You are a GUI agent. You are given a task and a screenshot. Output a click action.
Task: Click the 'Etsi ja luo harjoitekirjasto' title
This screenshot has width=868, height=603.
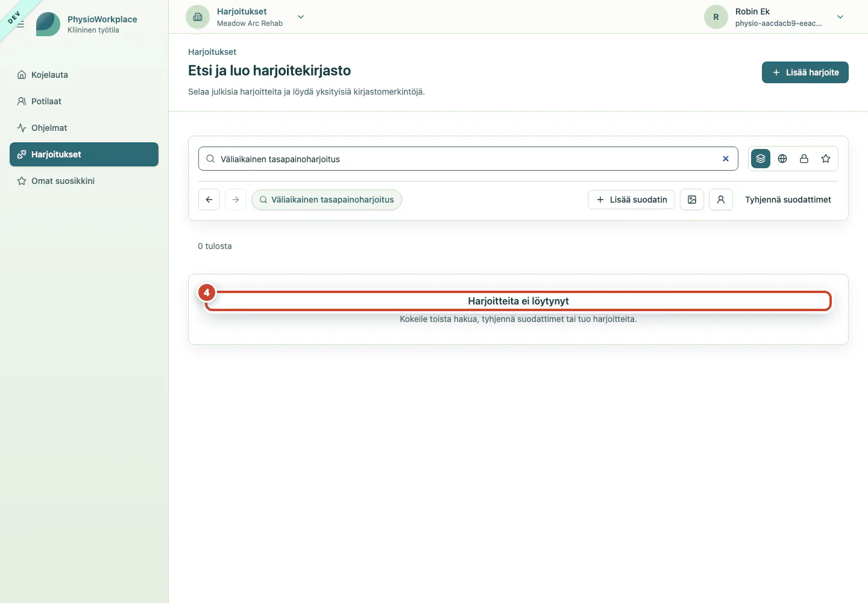pos(269,71)
